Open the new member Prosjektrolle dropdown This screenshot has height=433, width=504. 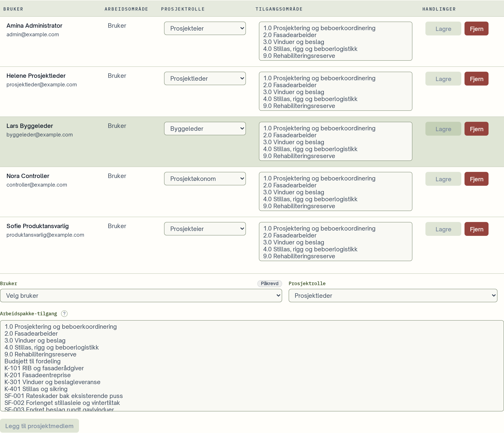[x=393, y=296]
